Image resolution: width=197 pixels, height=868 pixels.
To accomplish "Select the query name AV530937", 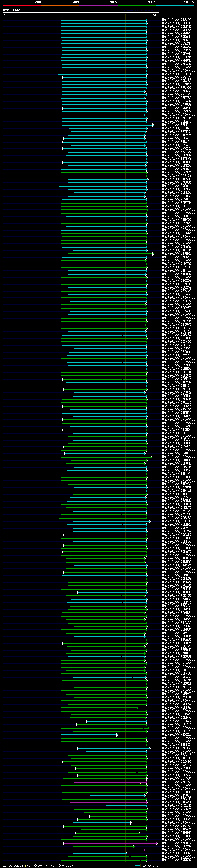I will [11, 10].
